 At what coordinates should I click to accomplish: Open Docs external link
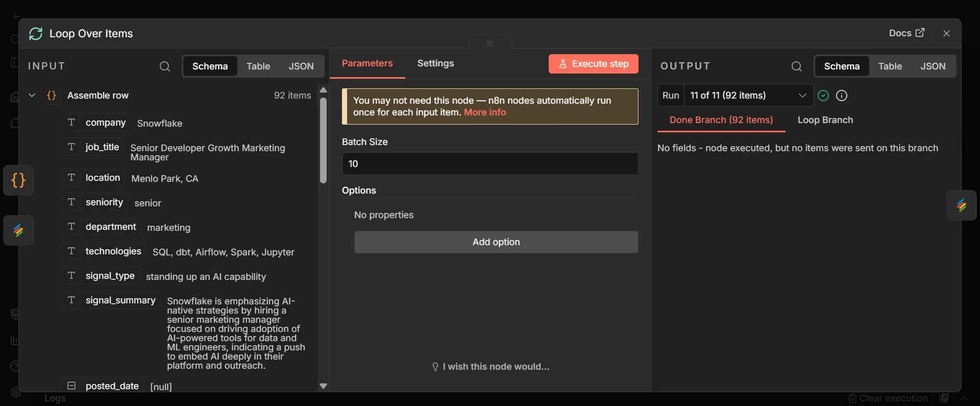[x=906, y=33]
